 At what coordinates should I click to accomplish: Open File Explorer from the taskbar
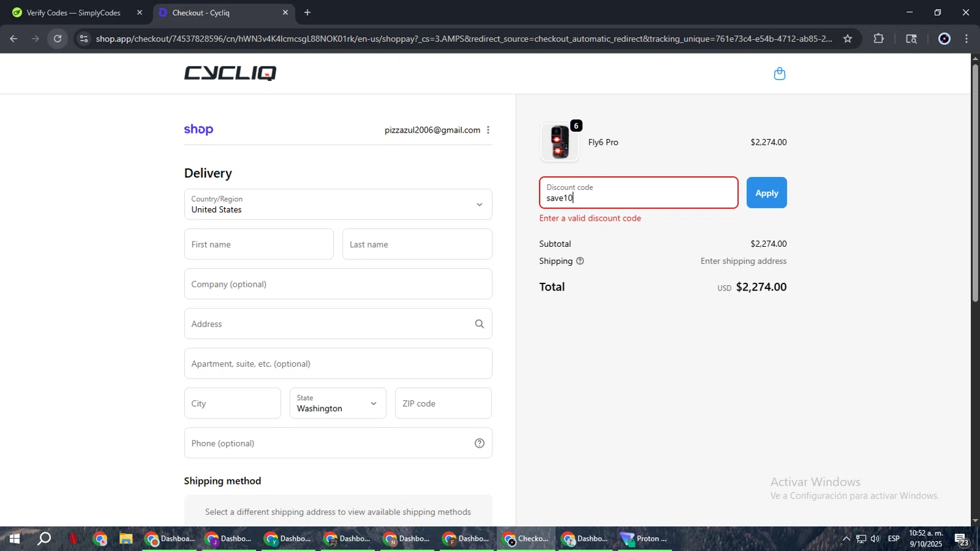(x=125, y=539)
